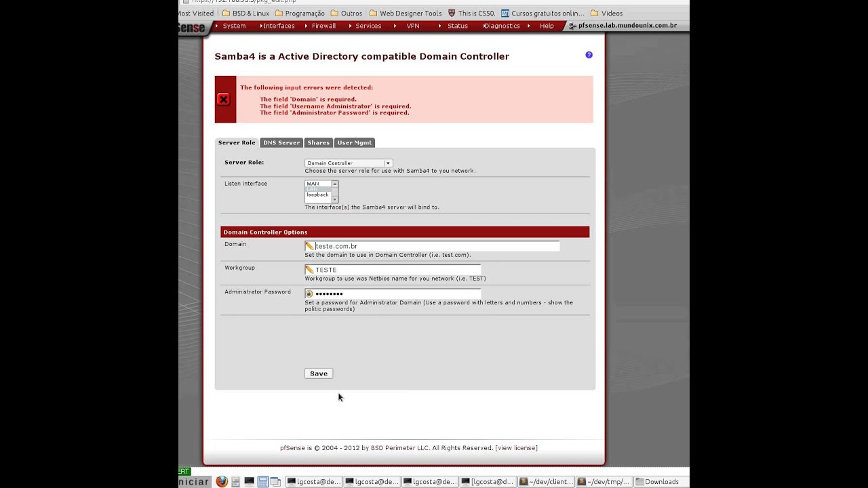Click pfsense.lab.mundounix.com.br hostname text
This screenshot has width=868, height=488.
point(627,26)
